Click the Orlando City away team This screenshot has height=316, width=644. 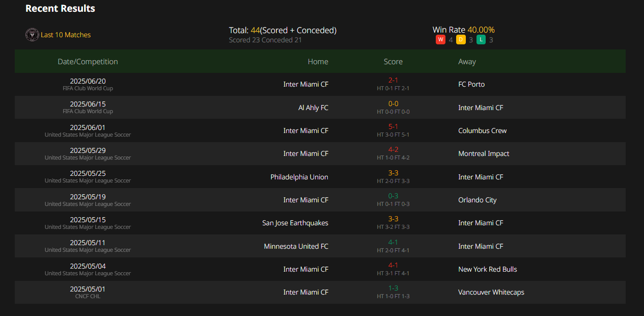click(478, 200)
